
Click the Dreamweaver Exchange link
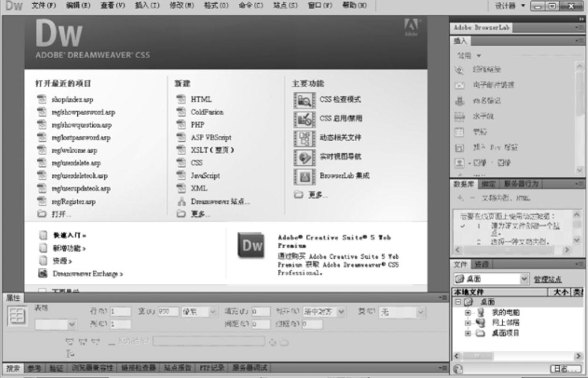pyautogui.click(x=87, y=274)
